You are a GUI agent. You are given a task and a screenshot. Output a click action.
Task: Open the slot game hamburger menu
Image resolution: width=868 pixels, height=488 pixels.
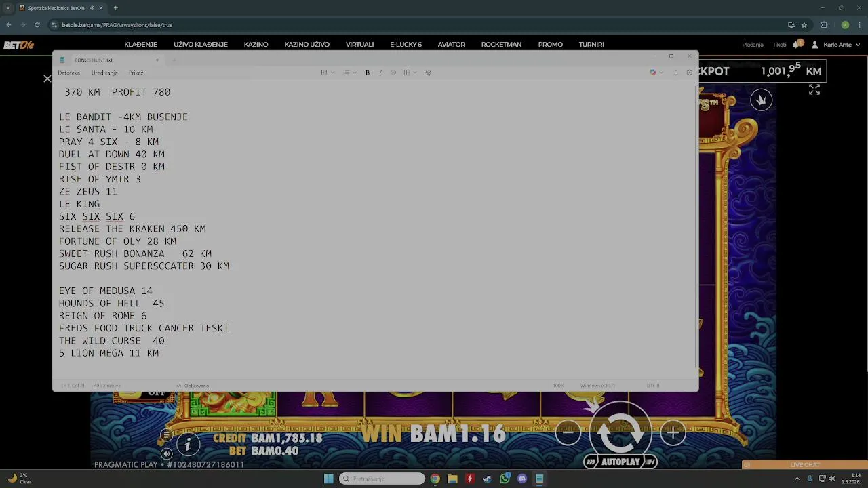click(x=166, y=435)
